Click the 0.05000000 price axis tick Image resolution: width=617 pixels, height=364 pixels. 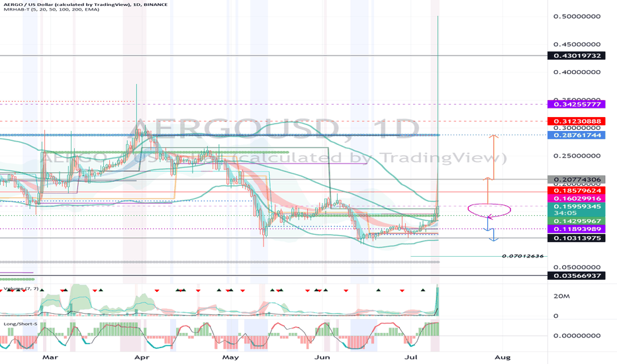pos(577,267)
